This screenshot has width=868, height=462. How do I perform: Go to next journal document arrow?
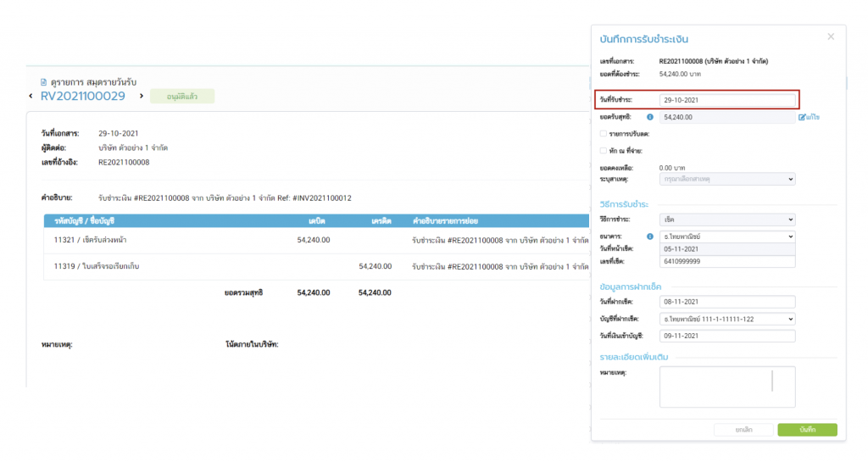(x=141, y=96)
